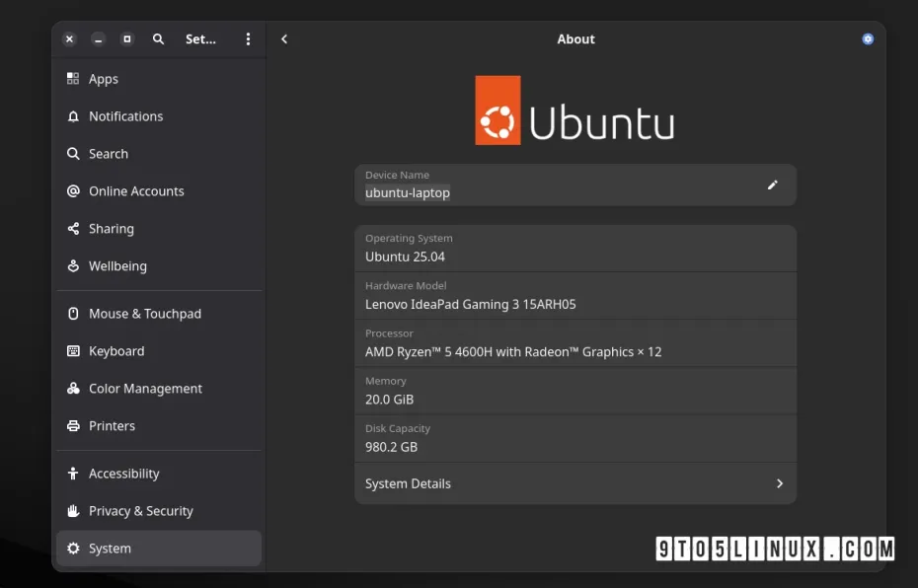Click the Keyboard icon
The width and height of the screenshot is (918, 588).
tap(73, 351)
